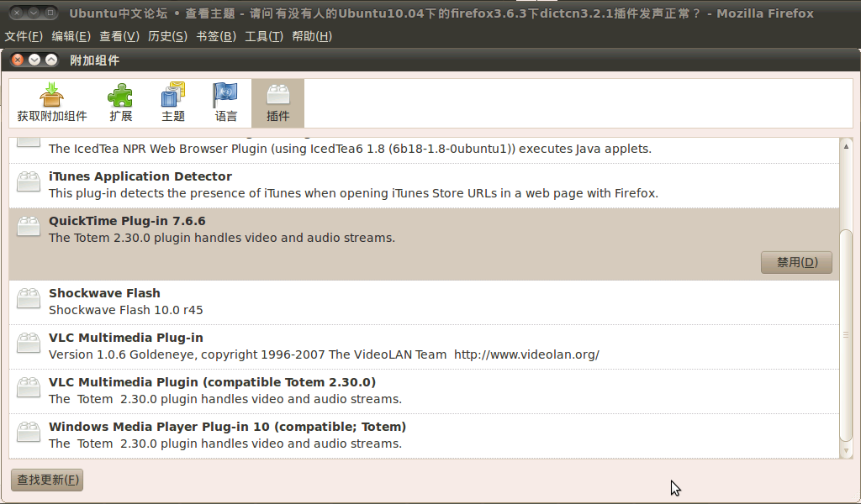
Task: Click the Version 1.0.6 Goldeneye description text
Action: pos(324,354)
